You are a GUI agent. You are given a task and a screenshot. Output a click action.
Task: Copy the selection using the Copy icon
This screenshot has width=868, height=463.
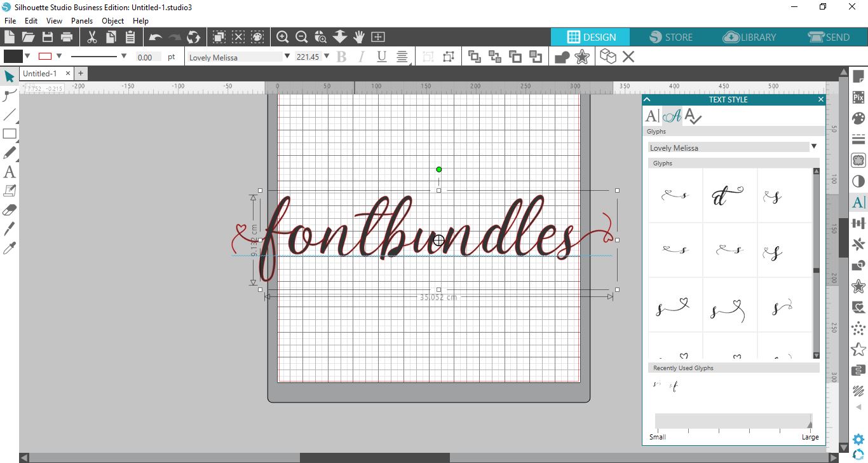111,37
